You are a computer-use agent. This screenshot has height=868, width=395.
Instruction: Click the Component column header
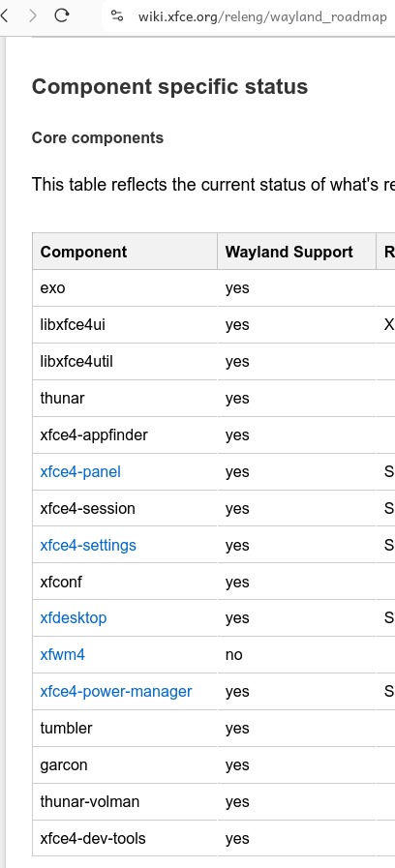(125, 252)
